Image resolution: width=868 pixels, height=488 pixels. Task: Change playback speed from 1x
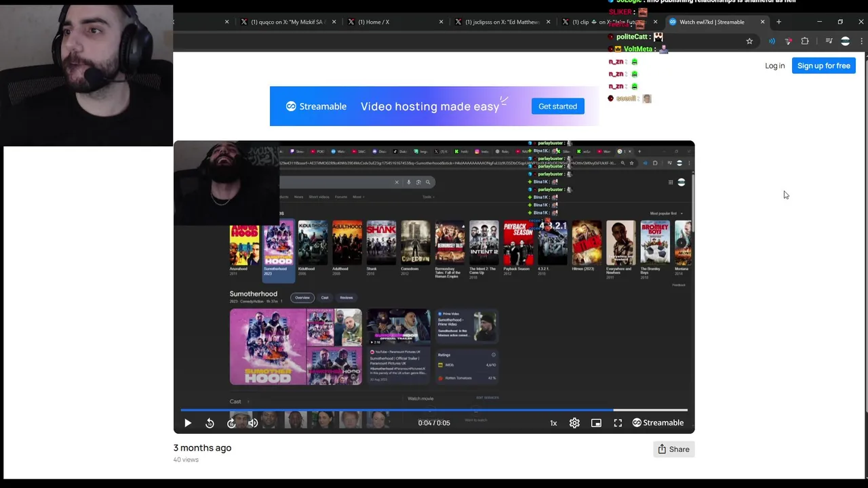[x=553, y=423]
